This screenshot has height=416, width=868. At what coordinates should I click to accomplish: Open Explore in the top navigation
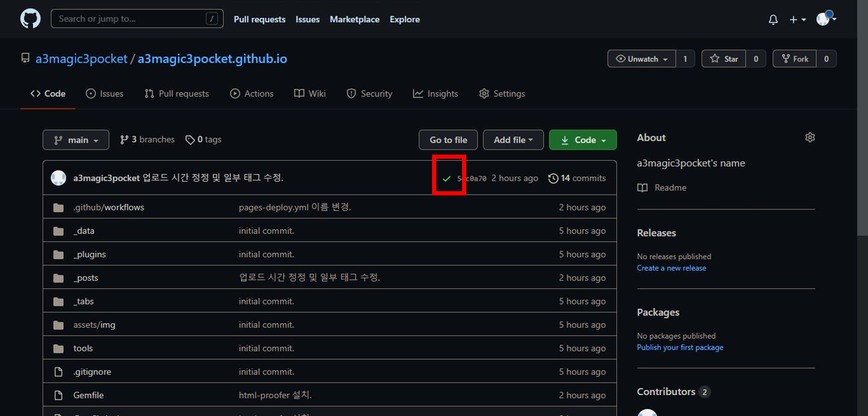tap(405, 19)
